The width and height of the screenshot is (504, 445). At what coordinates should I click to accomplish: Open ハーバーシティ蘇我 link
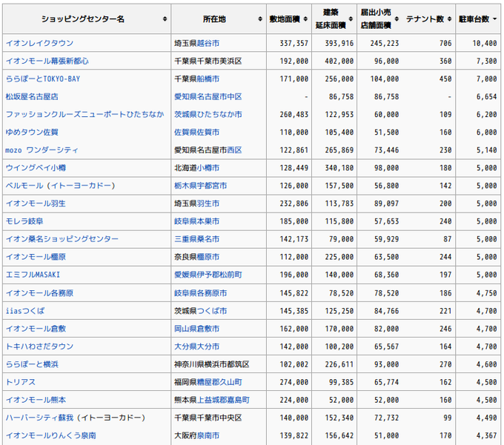(39, 418)
